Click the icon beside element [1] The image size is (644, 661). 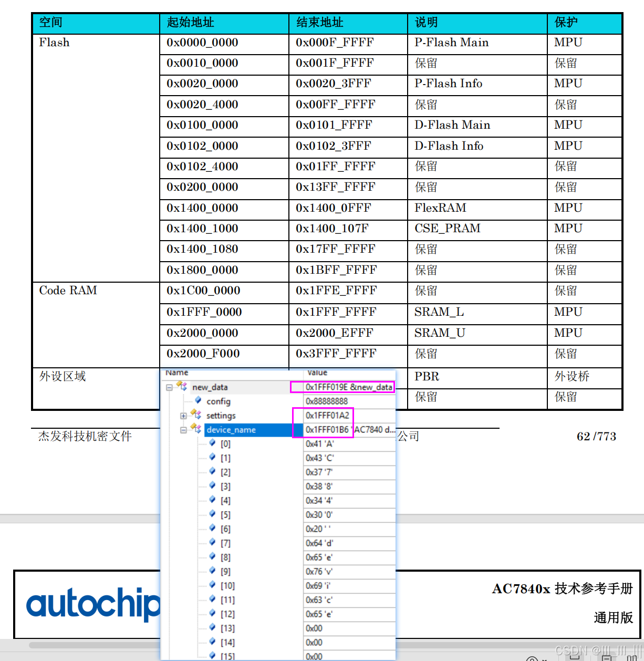tap(212, 457)
